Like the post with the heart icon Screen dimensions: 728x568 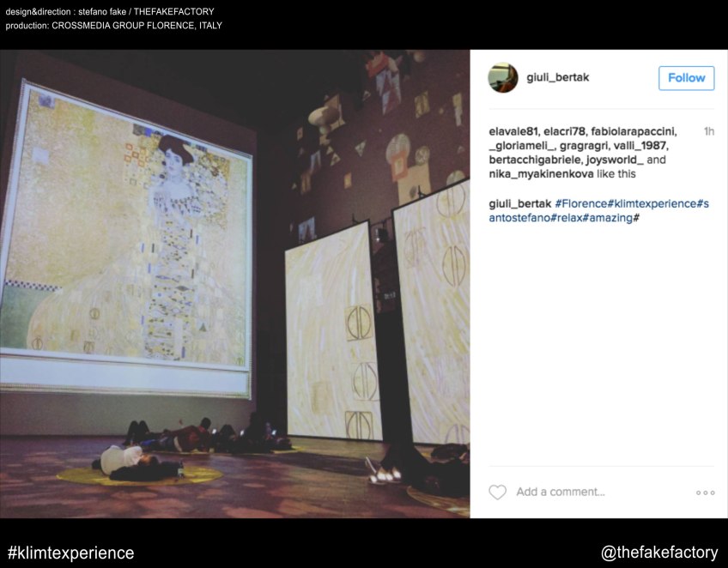pyautogui.click(x=497, y=492)
